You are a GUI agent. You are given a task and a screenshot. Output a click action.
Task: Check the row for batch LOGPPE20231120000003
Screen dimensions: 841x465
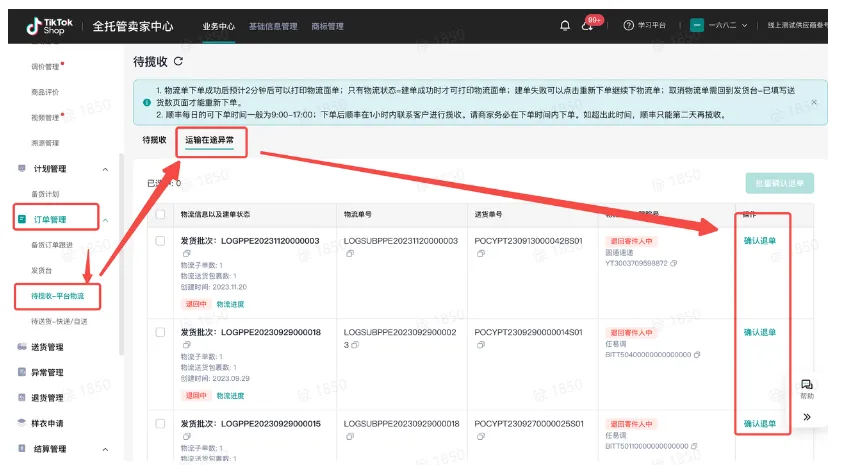[x=160, y=241]
